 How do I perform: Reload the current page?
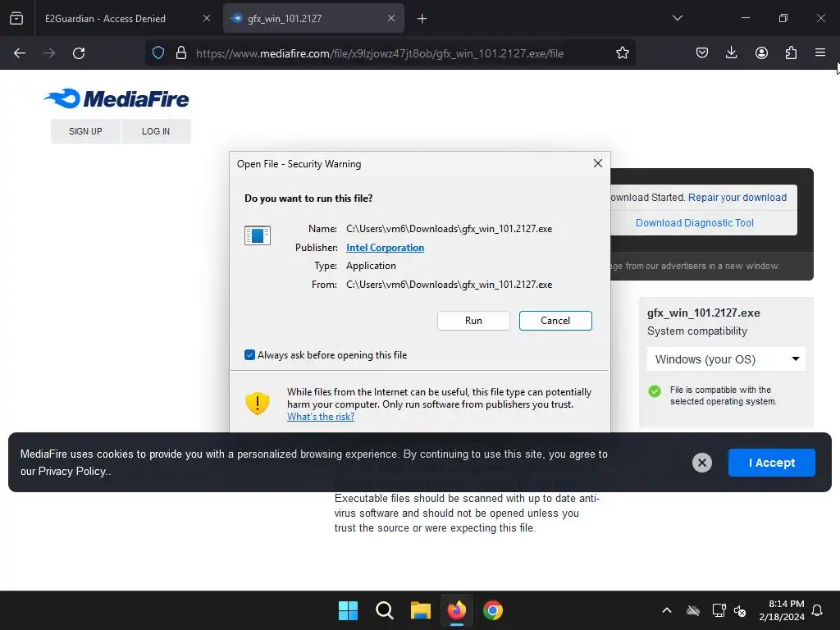pos(79,53)
